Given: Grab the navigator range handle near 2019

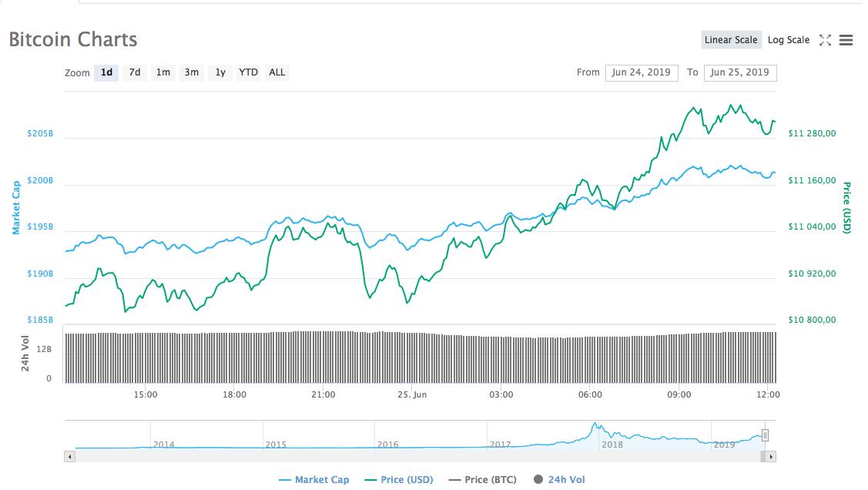Looking at the screenshot, I should click(x=765, y=436).
